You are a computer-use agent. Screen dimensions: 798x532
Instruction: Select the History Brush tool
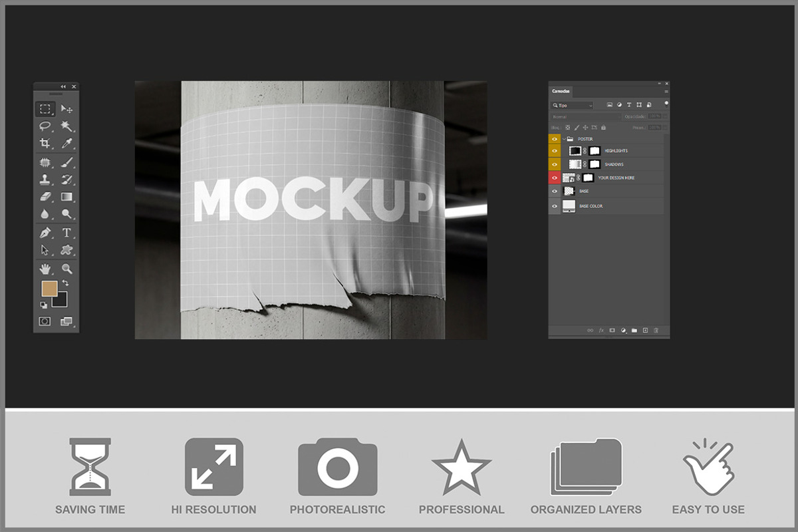coord(66,180)
